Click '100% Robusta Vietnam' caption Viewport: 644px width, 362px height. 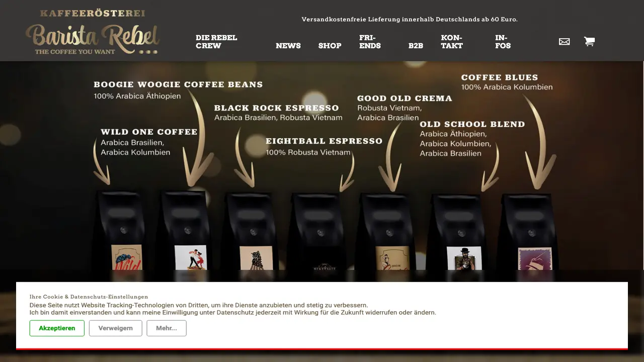point(308,152)
